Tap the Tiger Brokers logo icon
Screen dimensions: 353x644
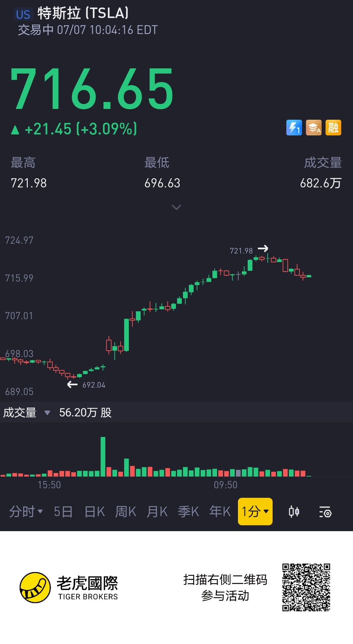tap(35, 587)
